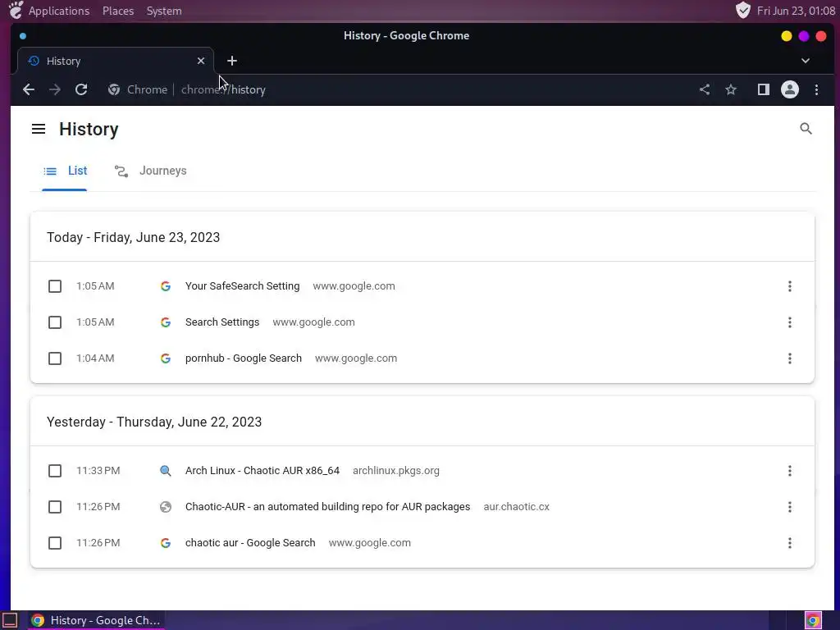Click the forward navigation arrow
This screenshot has width=840, height=630.
(55, 89)
